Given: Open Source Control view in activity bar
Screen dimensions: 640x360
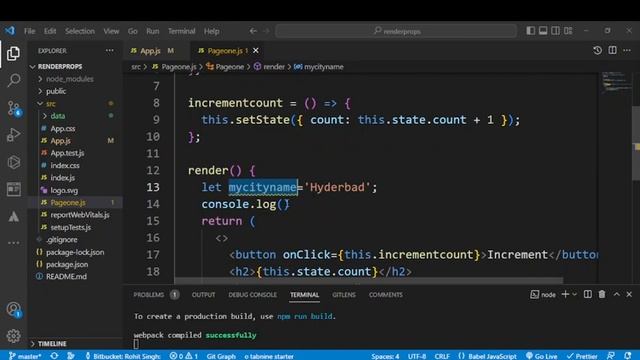Looking at the screenshot, I should pos(13,108).
